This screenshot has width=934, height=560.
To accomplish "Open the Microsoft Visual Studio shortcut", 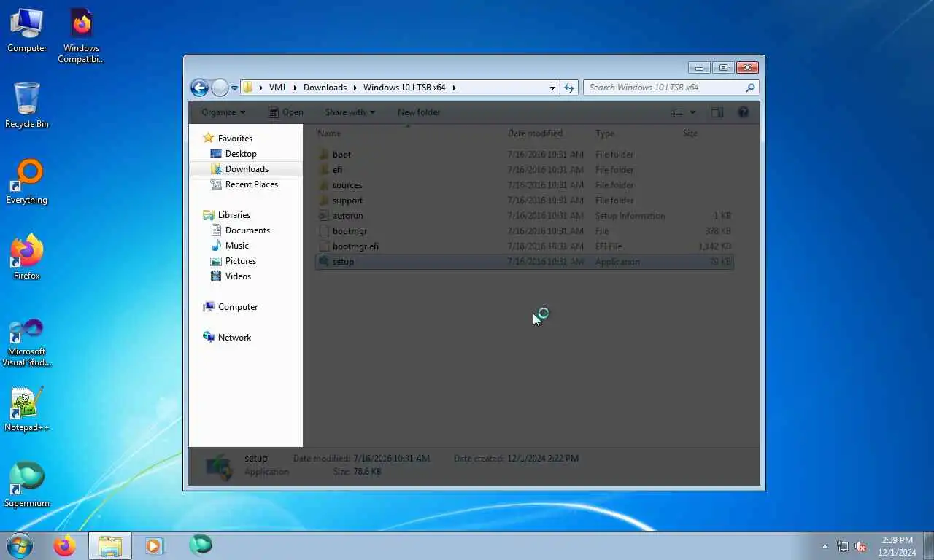I will click(x=27, y=341).
